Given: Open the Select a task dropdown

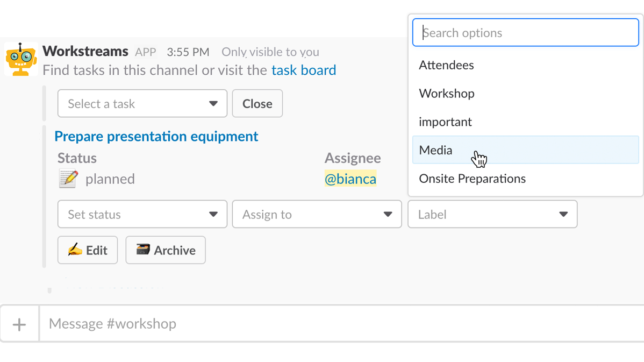Looking at the screenshot, I should [x=142, y=103].
